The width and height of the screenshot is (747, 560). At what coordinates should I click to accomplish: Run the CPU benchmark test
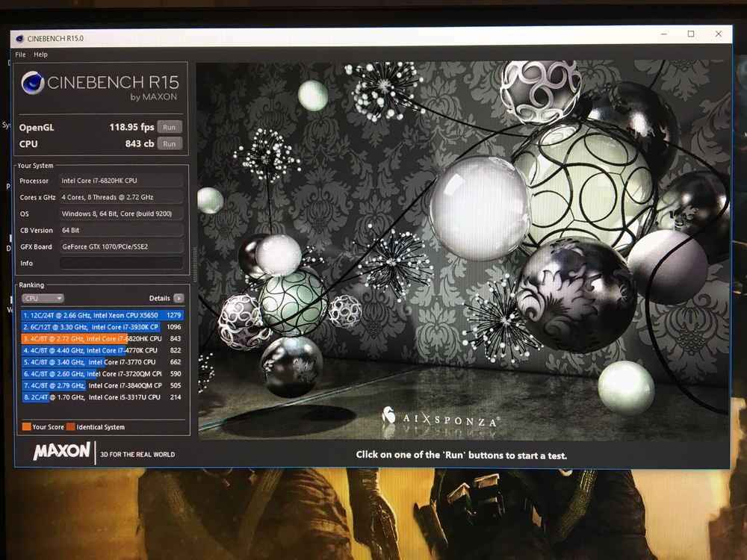[x=170, y=143]
